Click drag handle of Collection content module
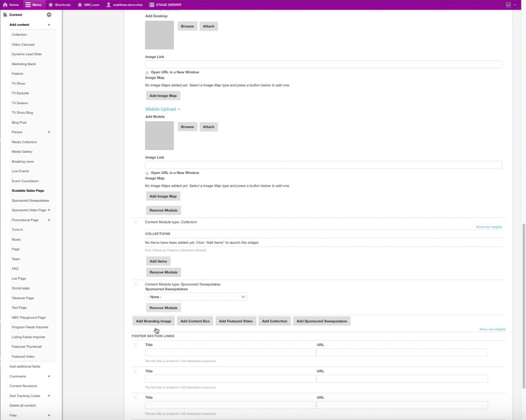The image size is (526, 420). tap(136, 222)
